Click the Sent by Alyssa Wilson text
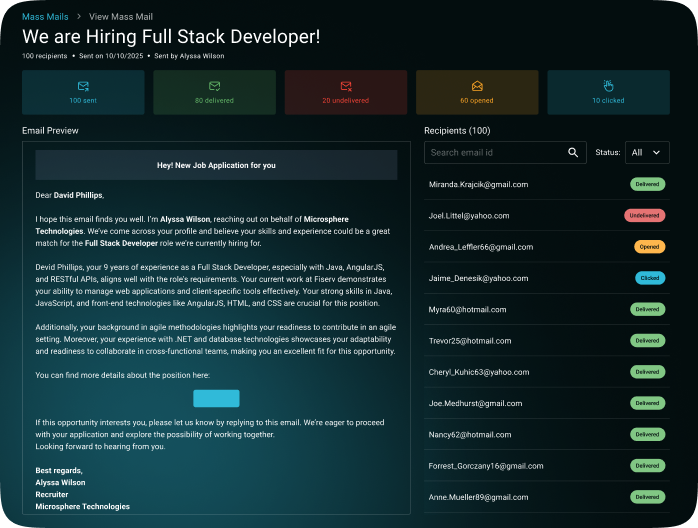 pyautogui.click(x=189, y=56)
